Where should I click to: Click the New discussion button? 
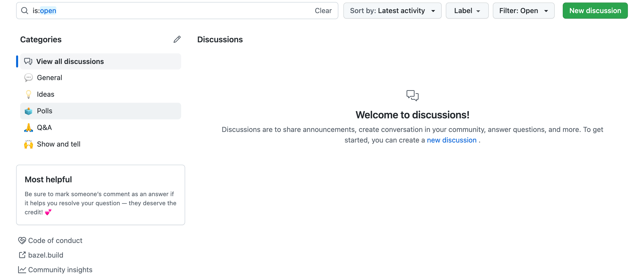click(x=595, y=11)
